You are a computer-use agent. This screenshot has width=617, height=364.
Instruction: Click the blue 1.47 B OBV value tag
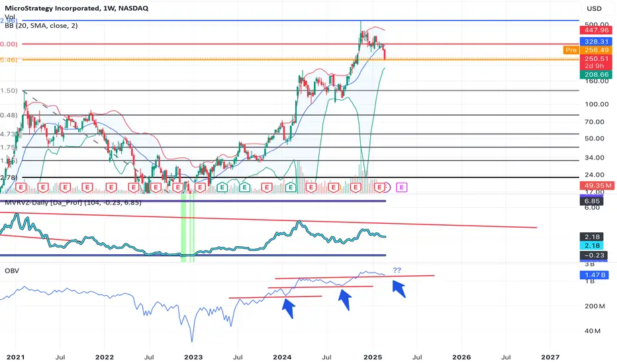point(594,275)
